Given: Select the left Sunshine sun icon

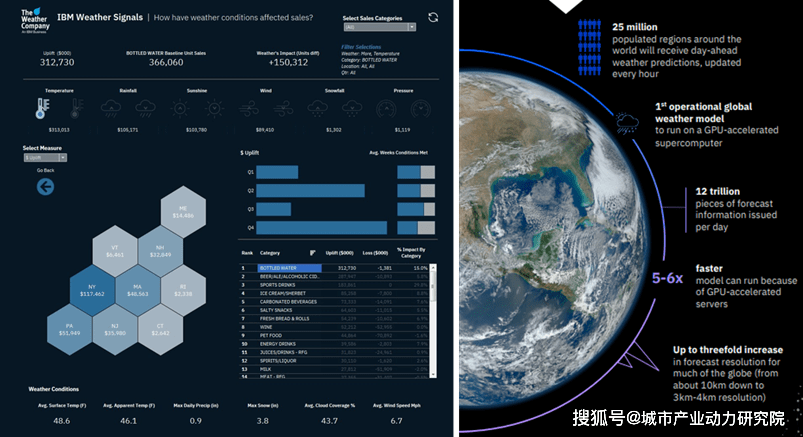Looking at the screenshot, I should (x=182, y=109).
